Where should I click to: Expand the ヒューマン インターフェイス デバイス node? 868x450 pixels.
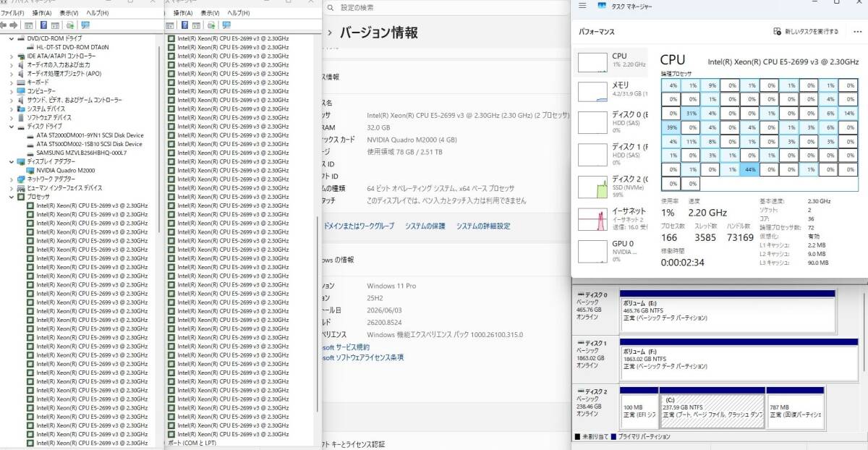coord(12,187)
